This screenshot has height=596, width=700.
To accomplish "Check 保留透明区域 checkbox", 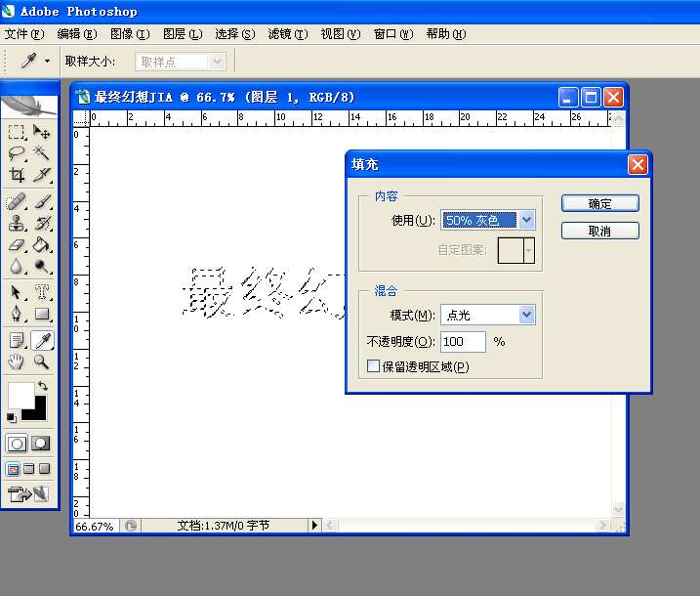I will pyautogui.click(x=373, y=366).
